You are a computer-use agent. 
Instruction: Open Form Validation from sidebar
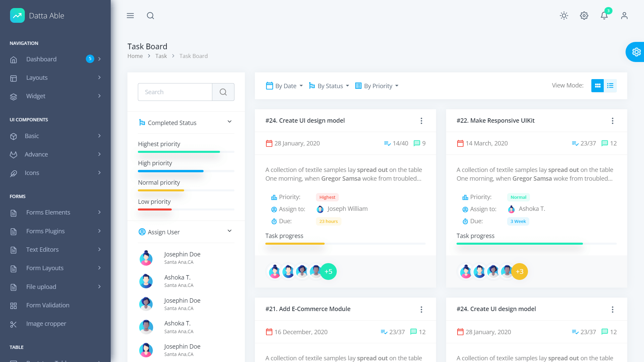(48, 305)
